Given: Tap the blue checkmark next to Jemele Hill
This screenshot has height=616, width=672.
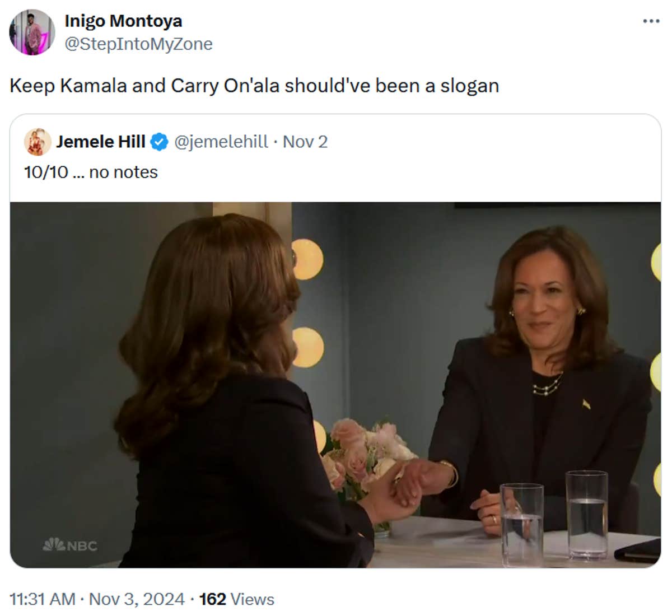Looking at the screenshot, I should pos(160,142).
